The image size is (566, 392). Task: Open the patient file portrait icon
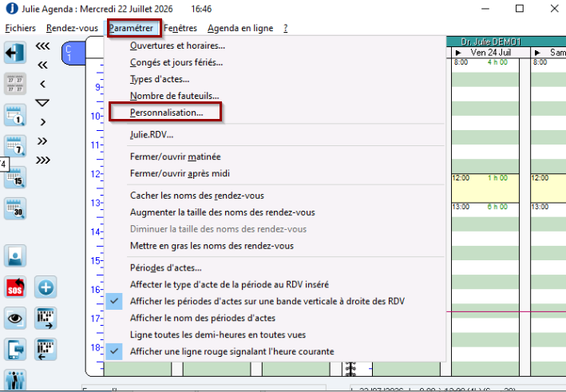(x=15, y=256)
